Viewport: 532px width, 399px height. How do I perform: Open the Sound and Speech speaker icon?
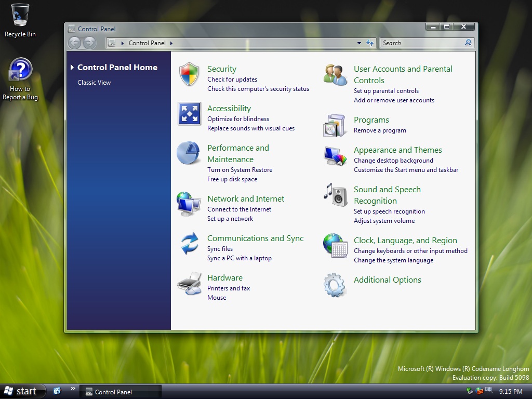click(x=335, y=195)
